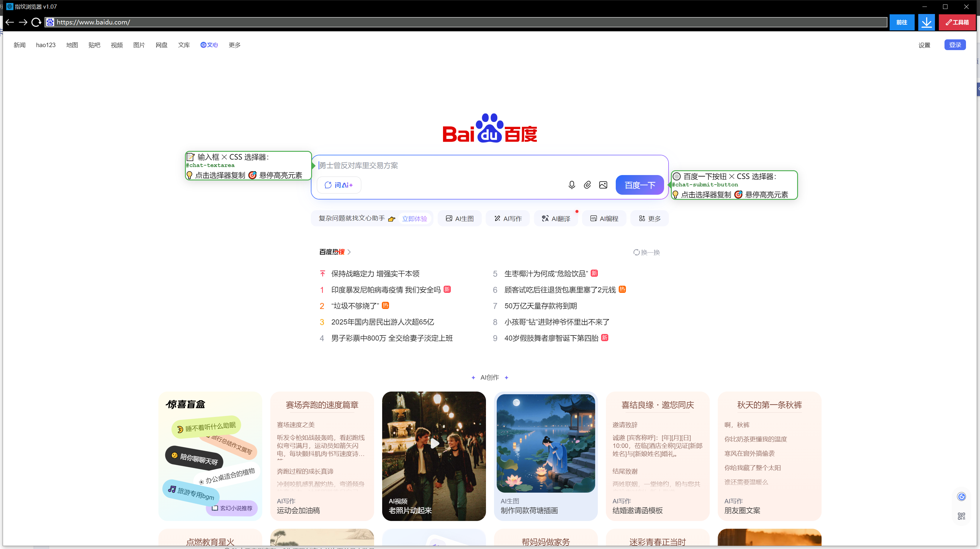Expand the 更多 AI tools menu

[x=649, y=219]
